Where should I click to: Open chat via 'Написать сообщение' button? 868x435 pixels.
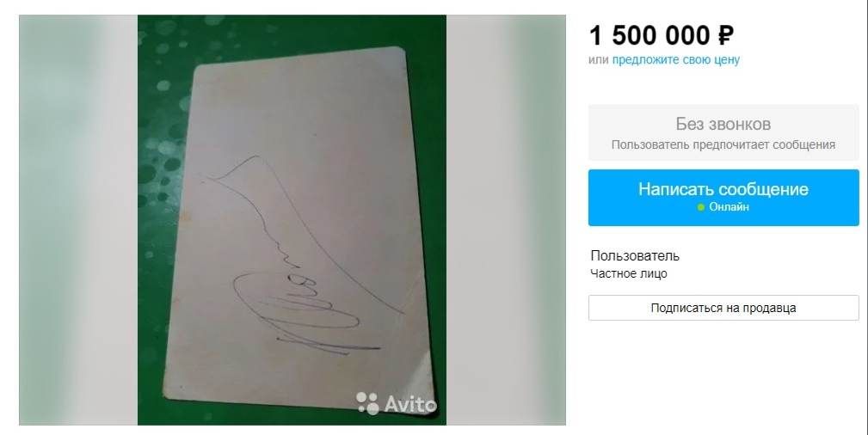(723, 198)
